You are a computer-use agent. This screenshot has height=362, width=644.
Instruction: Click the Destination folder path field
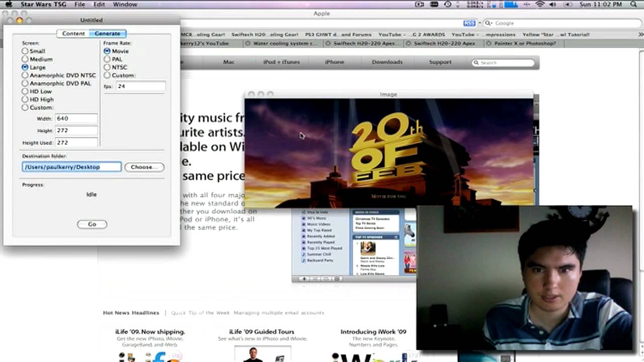coord(71,167)
